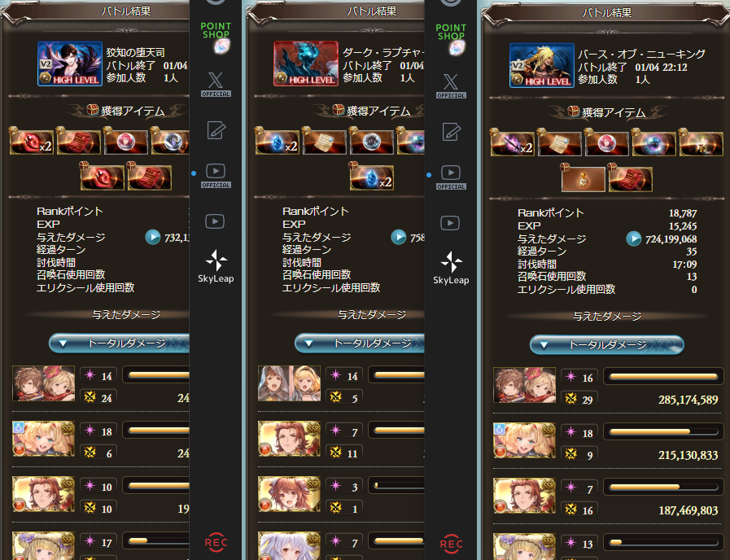Click the gold bag item in right panel
Viewport: 730px width, 560px height.
tap(583, 177)
